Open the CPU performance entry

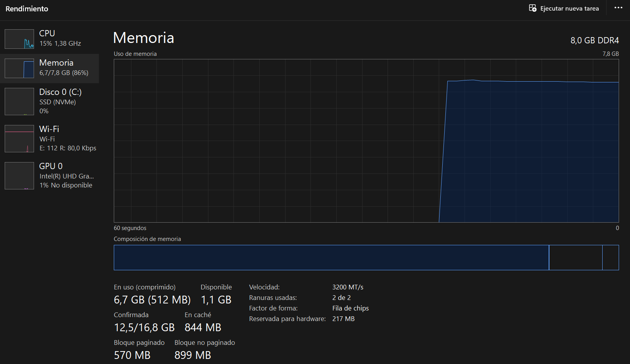(x=49, y=39)
